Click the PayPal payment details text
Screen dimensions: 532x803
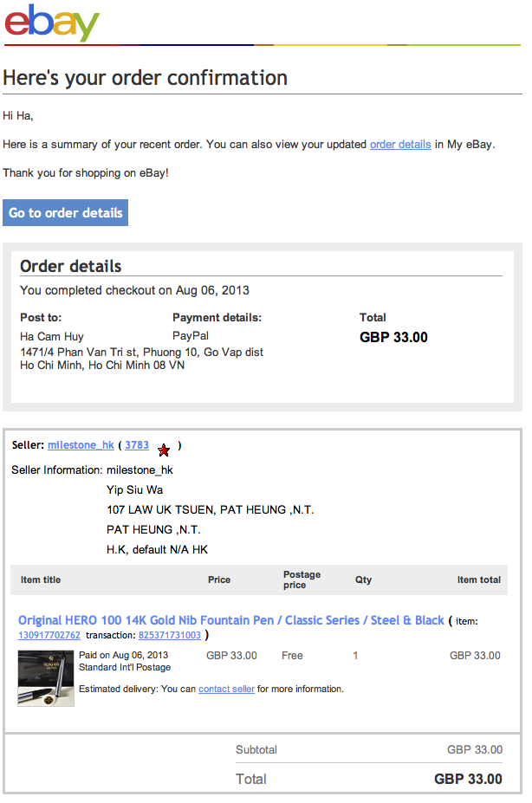191,335
